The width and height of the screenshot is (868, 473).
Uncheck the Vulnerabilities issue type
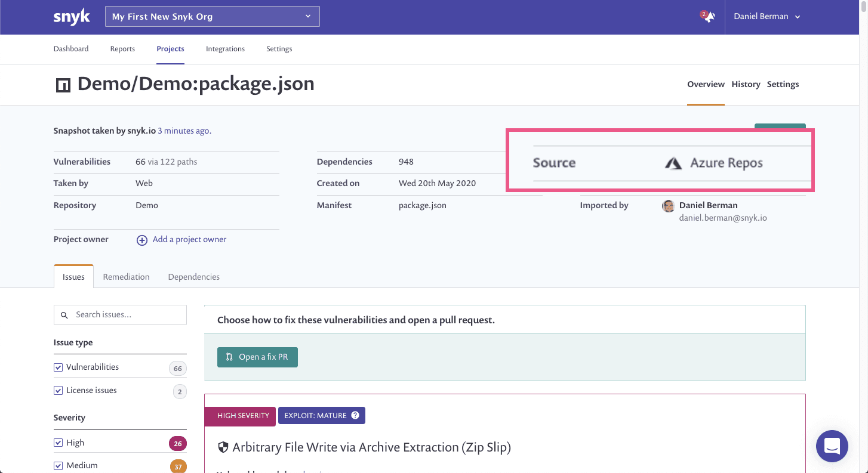pos(58,367)
